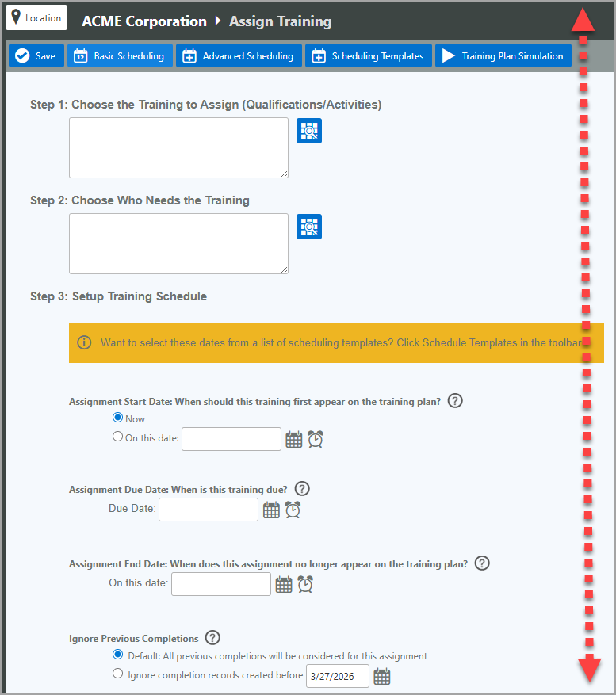Open Advanced Scheduling
Image resolution: width=616 pixels, height=695 pixels.
click(239, 55)
